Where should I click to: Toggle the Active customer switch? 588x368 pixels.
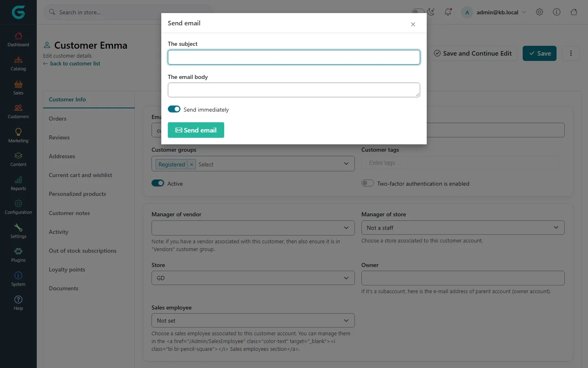click(158, 183)
